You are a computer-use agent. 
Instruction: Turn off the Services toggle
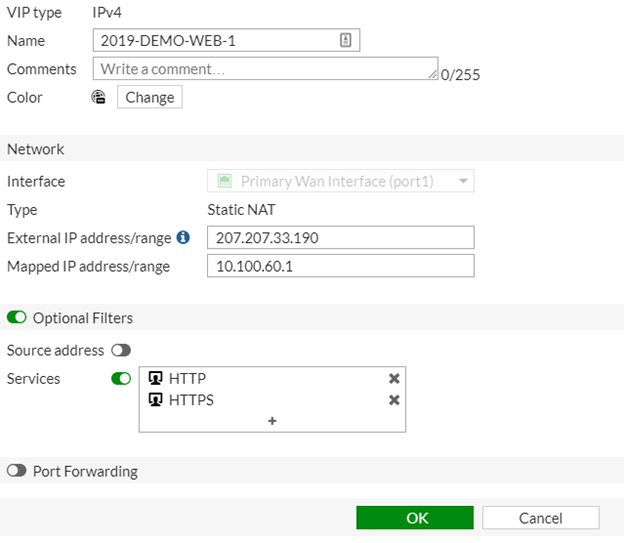121,379
